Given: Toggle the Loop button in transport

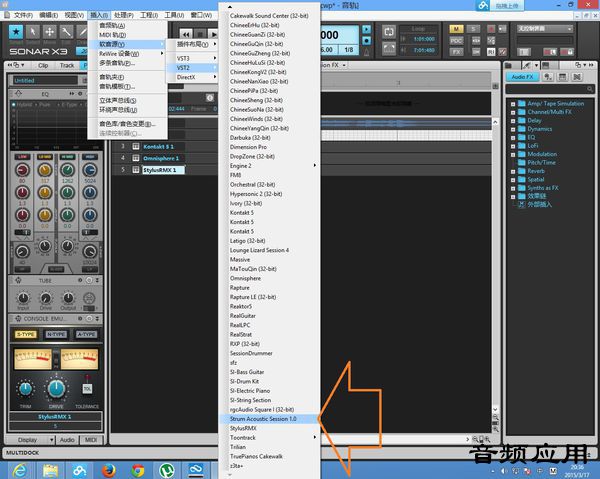Looking at the screenshot, I should point(389,32).
